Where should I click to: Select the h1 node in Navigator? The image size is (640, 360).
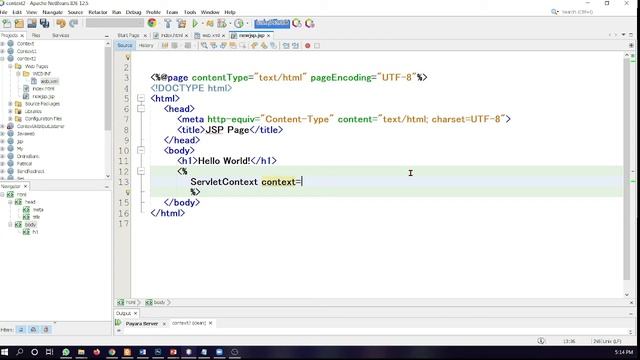35,232
